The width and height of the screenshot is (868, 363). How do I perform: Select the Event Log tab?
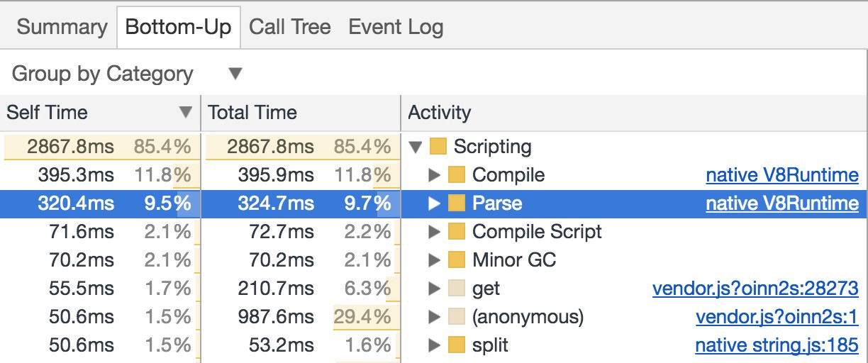click(x=396, y=27)
